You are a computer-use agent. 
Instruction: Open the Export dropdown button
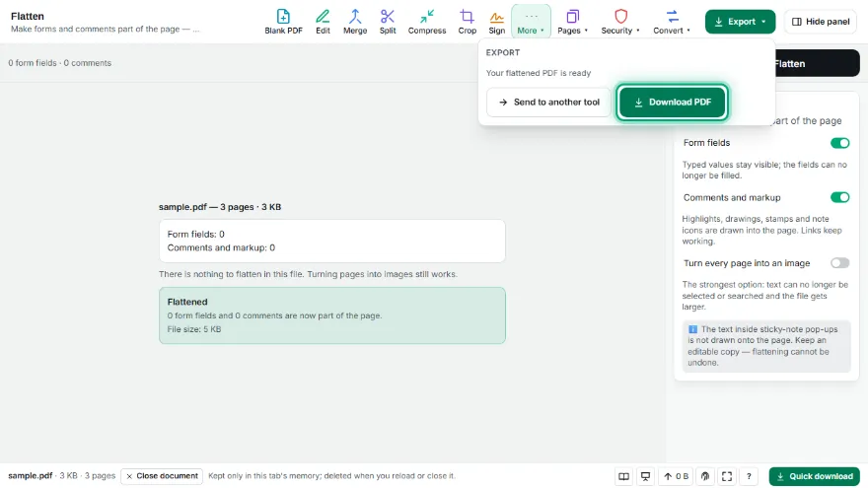pos(740,22)
